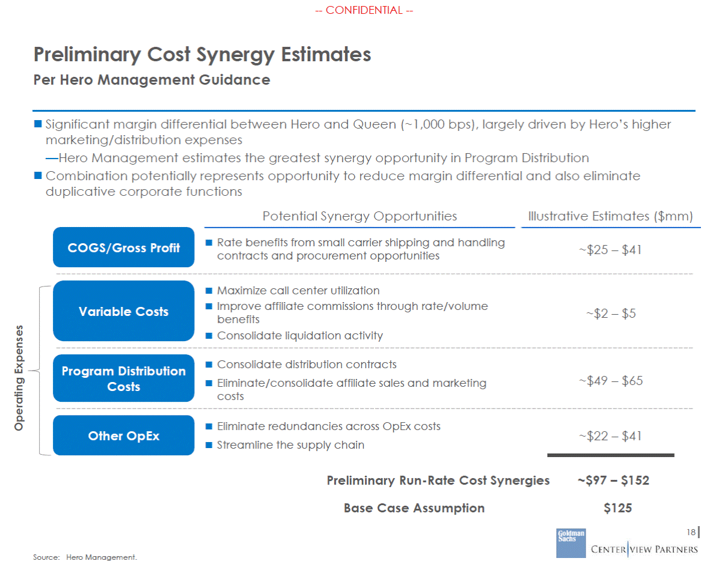The image size is (728, 561).
Task: Select the COGS/Gross Profit box
Action: pos(124,247)
